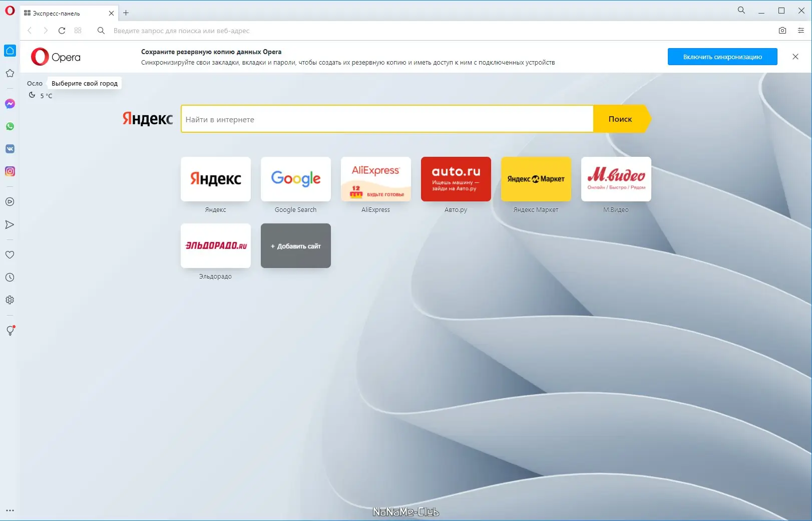Click the Яндекс logo beside search box
812x521 pixels.
click(148, 119)
